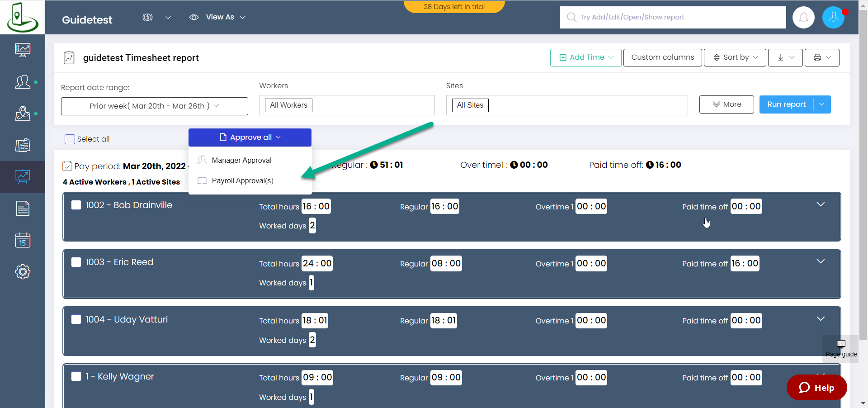This screenshot has height=408, width=868.
Task: Click the Run report button
Action: click(787, 104)
